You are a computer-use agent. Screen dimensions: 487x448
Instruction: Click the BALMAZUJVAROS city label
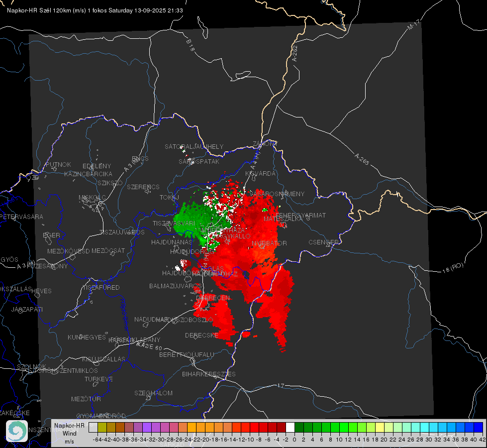click(176, 286)
